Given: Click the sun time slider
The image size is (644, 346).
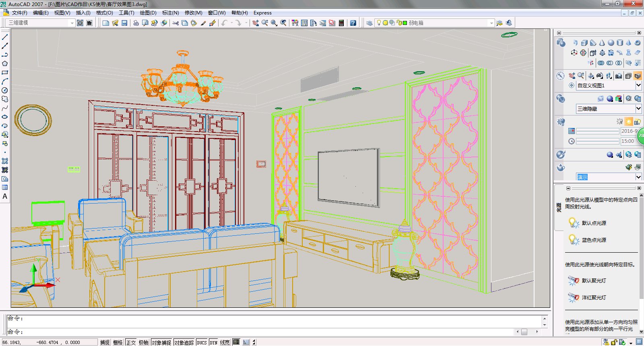Looking at the screenshot, I should coord(597,141).
